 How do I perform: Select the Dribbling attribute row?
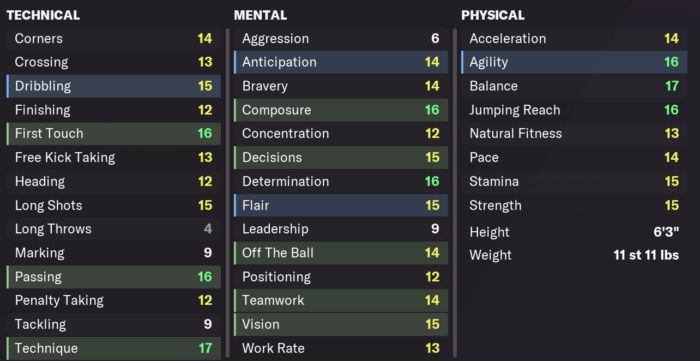point(113,86)
